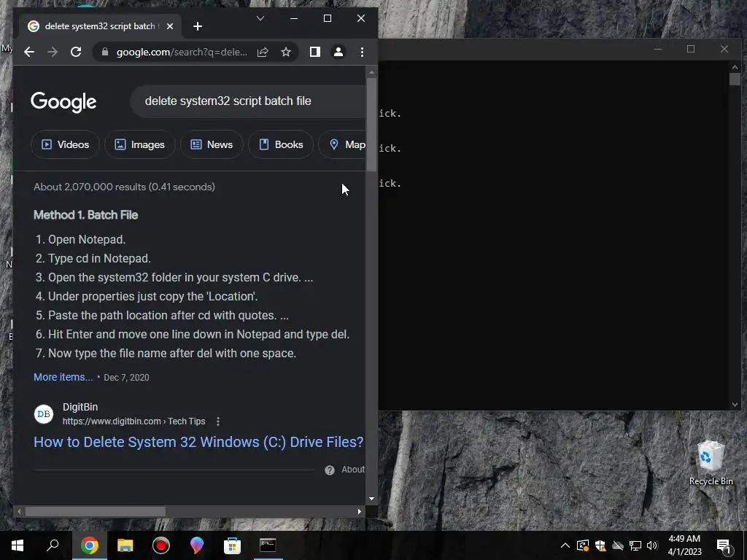Open network status tray icon
This screenshot has width=747, height=560.
pyautogui.click(x=635, y=545)
